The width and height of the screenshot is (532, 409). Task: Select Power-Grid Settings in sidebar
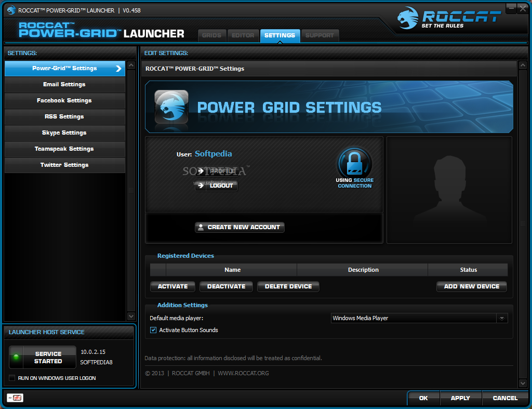tap(65, 68)
